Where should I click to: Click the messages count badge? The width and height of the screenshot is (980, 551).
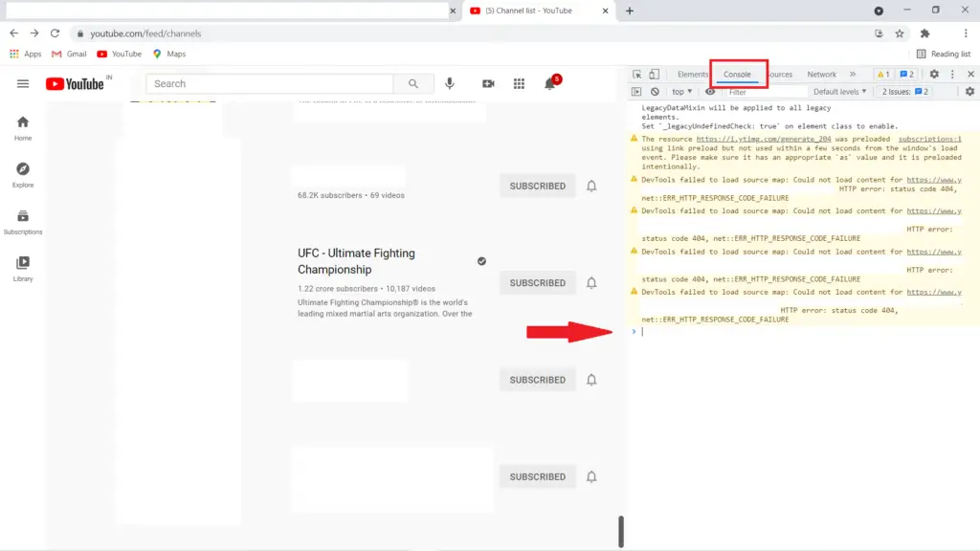(907, 75)
